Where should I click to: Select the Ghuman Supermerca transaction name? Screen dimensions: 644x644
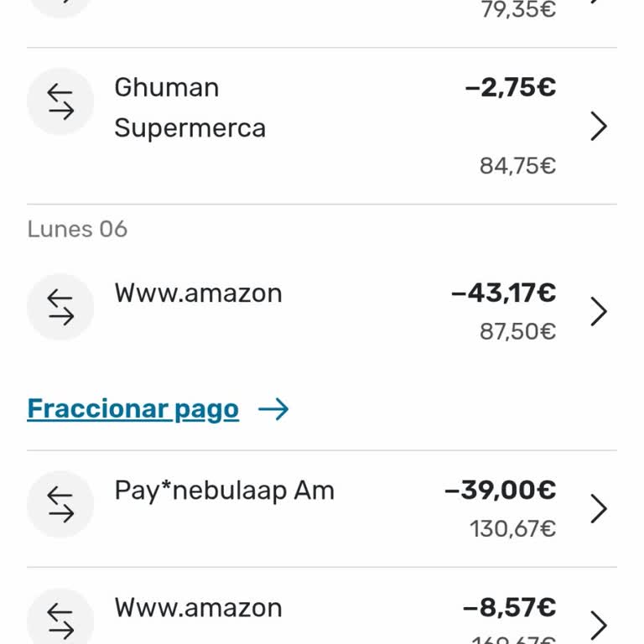(x=190, y=108)
